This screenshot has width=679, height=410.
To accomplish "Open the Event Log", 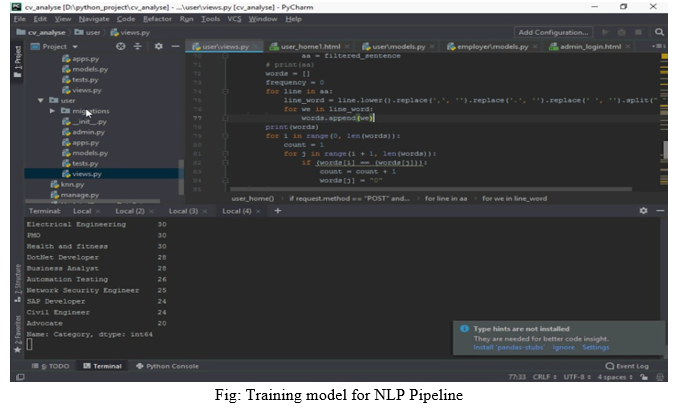I will click(627, 366).
